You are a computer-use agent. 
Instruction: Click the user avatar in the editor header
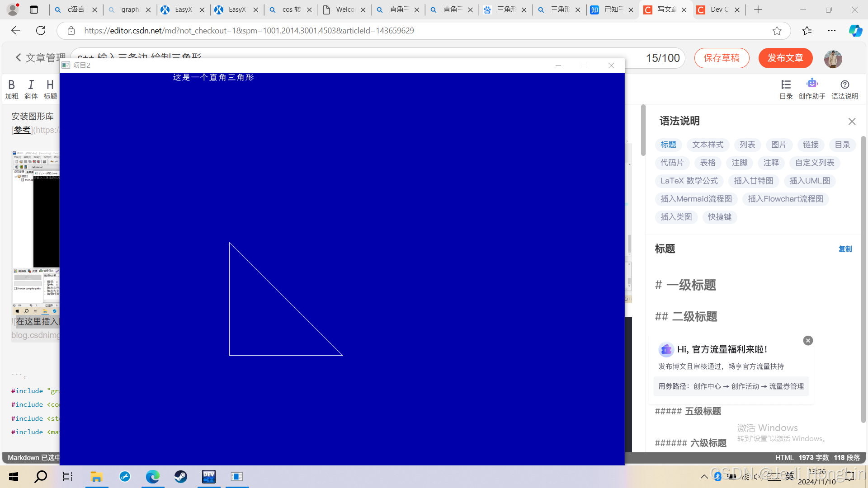tap(833, 59)
